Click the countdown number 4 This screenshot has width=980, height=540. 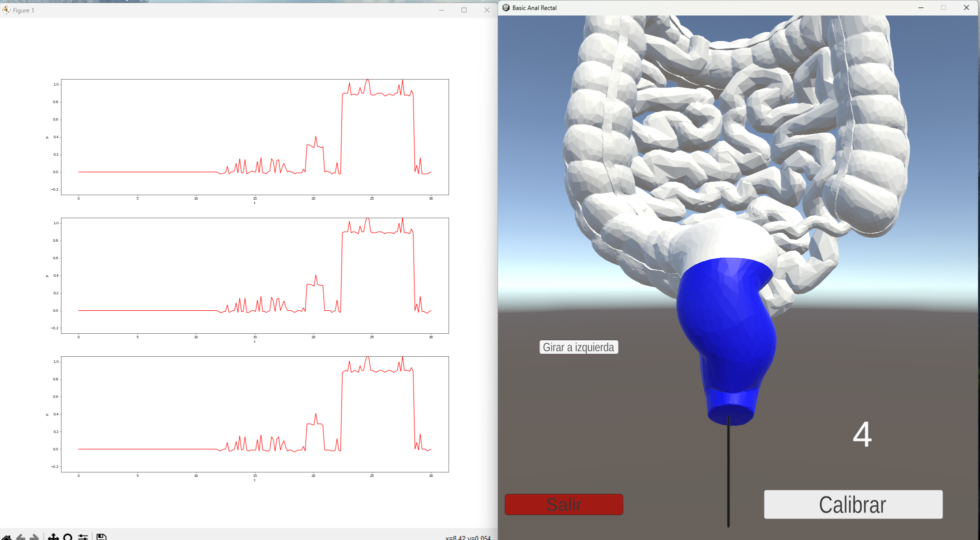click(x=862, y=434)
